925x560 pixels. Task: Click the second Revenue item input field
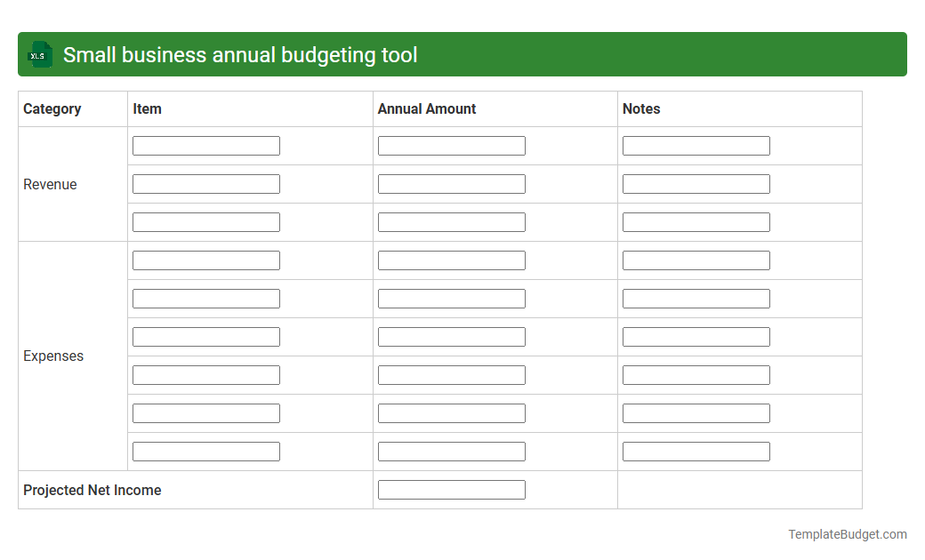[205, 183]
